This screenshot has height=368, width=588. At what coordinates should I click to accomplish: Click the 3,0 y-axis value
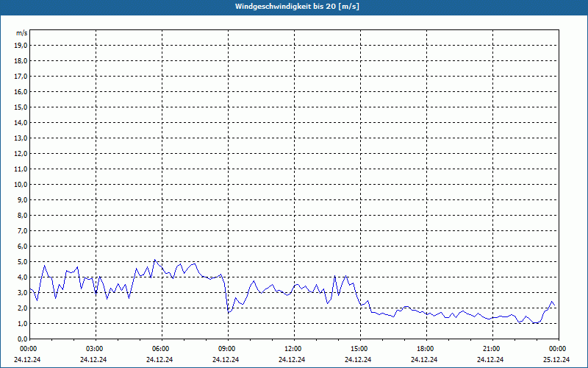coord(22,292)
